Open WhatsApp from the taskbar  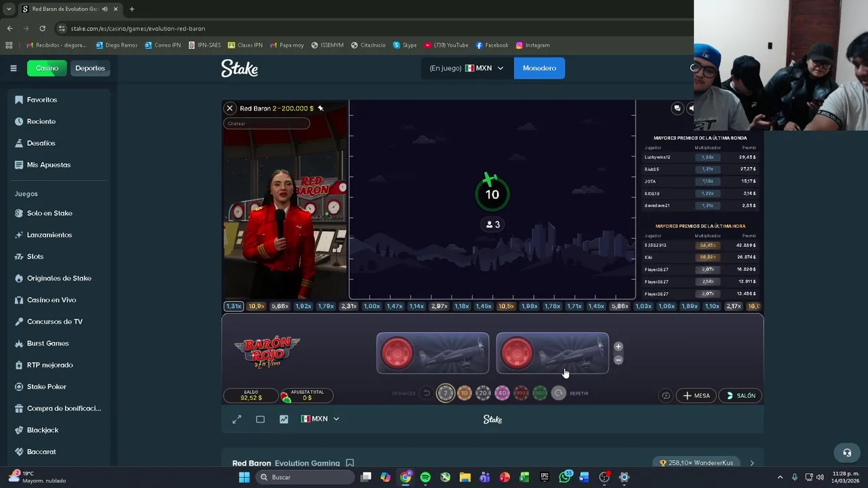(565, 477)
